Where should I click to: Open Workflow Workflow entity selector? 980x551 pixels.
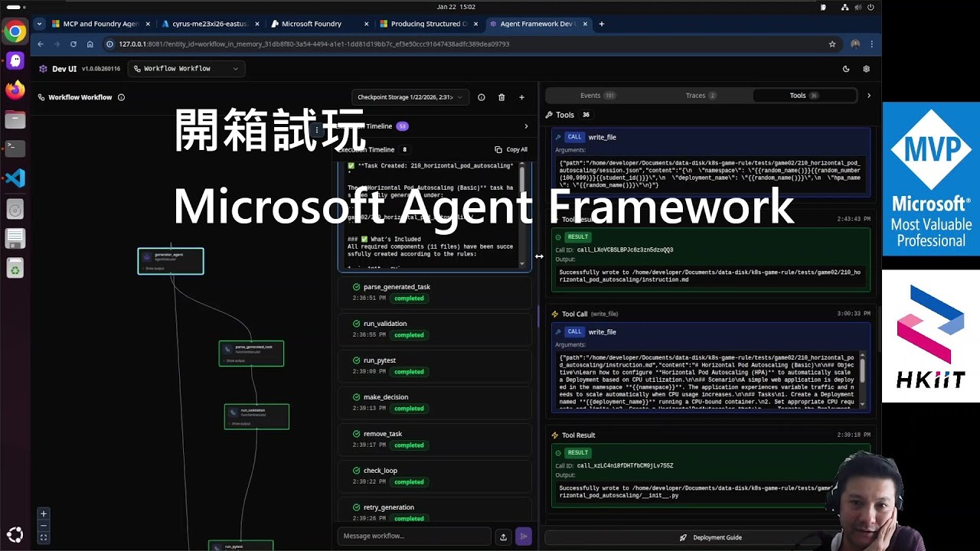[185, 69]
